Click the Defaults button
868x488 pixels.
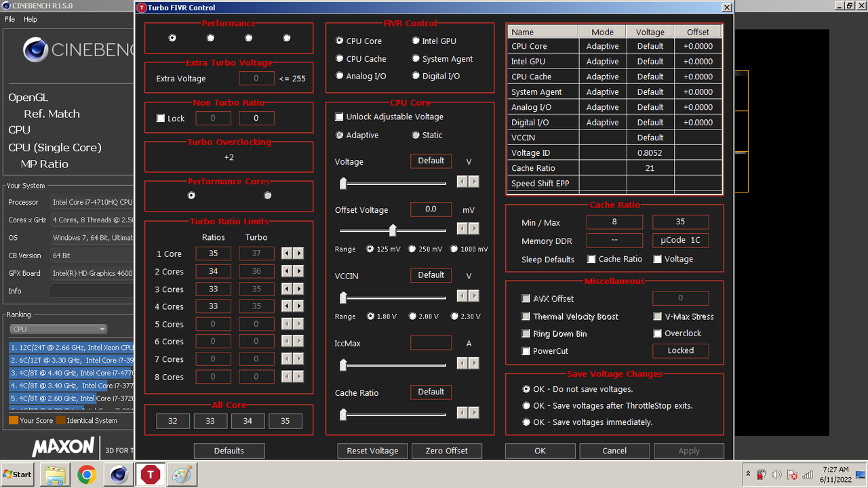229,451
